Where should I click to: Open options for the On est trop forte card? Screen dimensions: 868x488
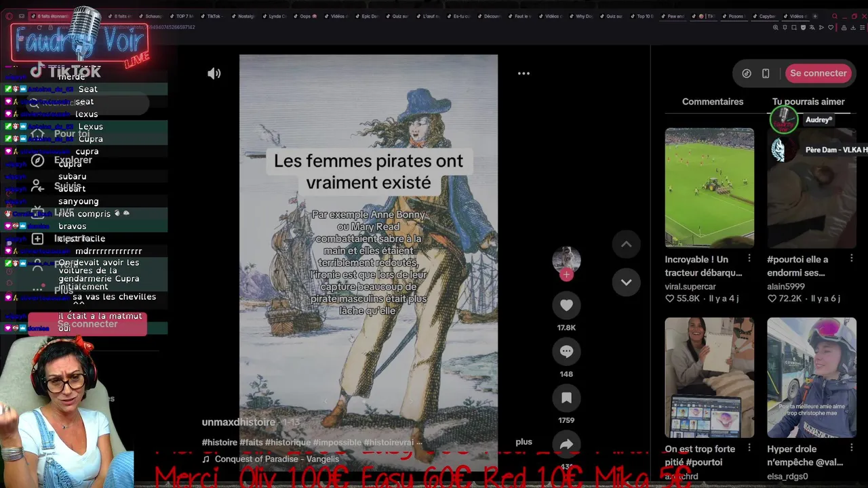coord(749,448)
